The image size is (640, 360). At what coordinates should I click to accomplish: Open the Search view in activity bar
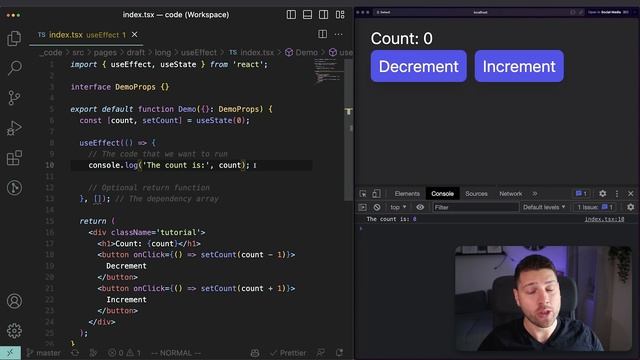14,68
